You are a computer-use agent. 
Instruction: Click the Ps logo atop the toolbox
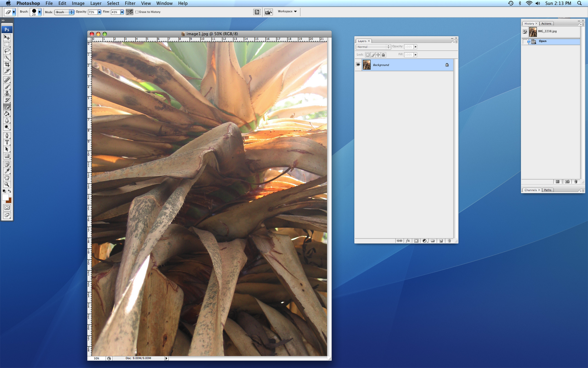tap(7, 29)
